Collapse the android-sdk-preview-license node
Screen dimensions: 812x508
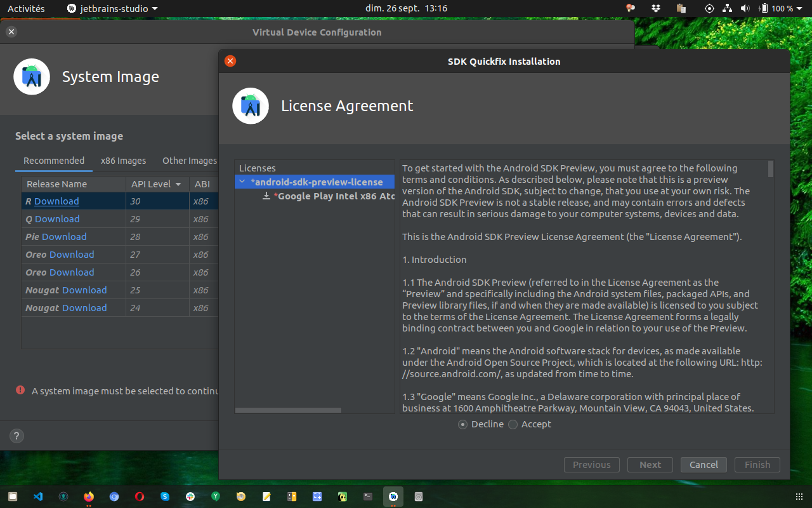point(242,182)
